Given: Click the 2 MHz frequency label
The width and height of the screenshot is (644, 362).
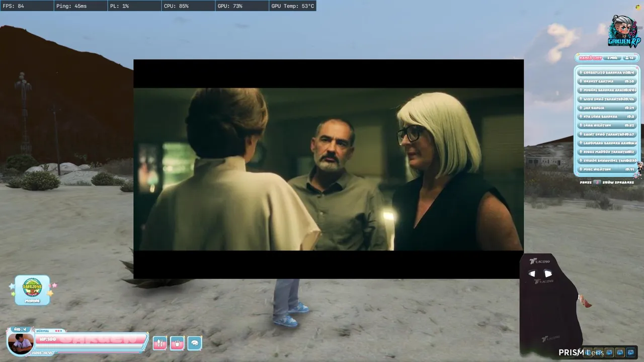Looking at the screenshot, I should pyautogui.click(x=612, y=58).
